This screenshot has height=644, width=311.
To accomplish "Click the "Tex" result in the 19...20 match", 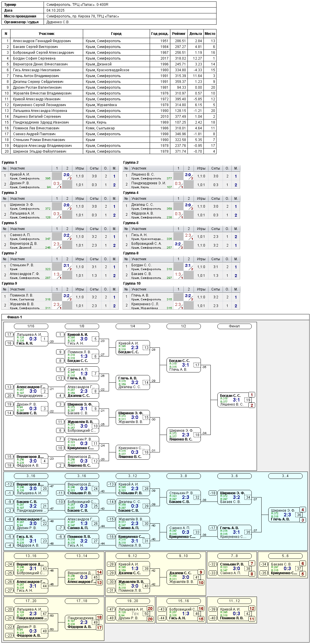I will pos(135,613).
